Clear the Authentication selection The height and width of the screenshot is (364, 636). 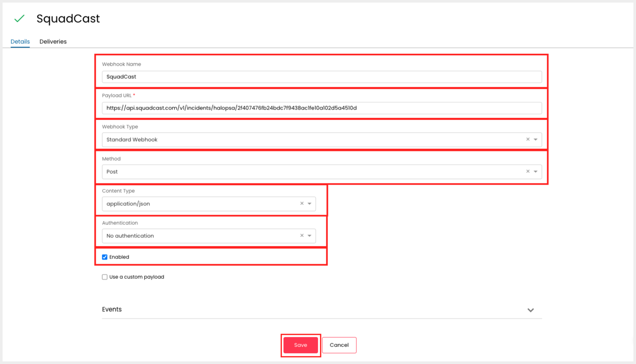coord(302,236)
